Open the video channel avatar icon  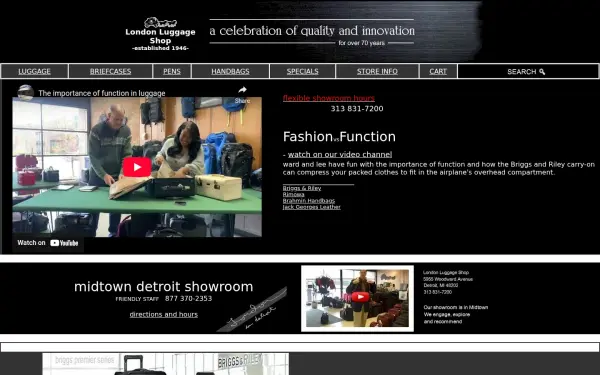click(26, 93)
